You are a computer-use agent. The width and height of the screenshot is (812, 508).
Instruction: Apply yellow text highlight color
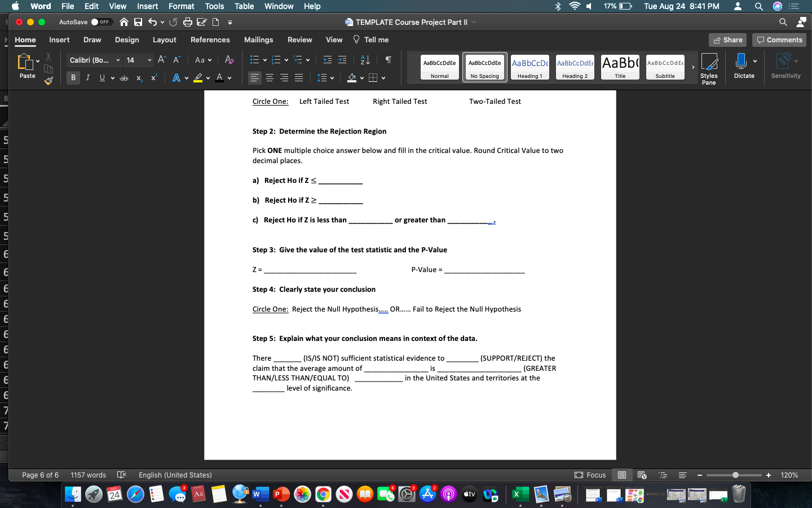click(x=198, y=78)
